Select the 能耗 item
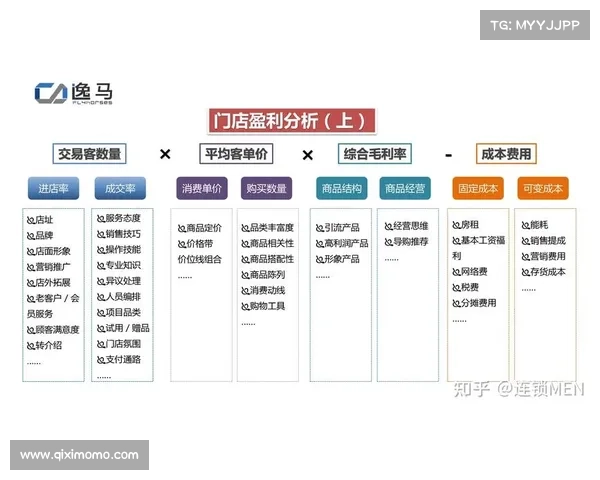Image resolution: width=600 pixels, height=480 pixels. pos(535,225)
